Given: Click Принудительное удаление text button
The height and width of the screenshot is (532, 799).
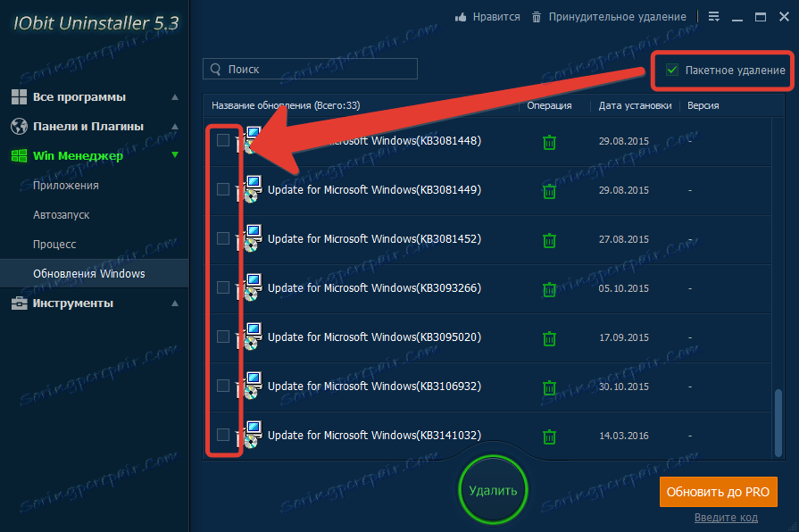Looking at the screenshot, I should 617,17.
